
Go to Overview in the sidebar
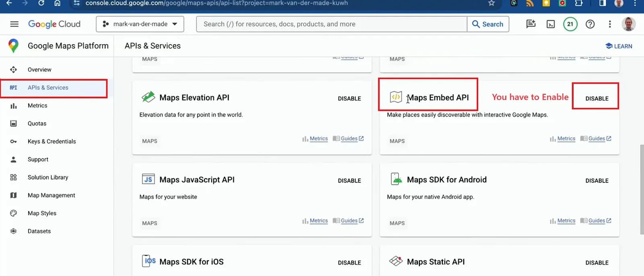(39, 70)
